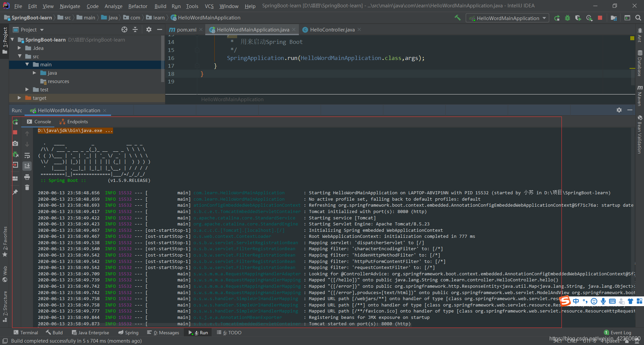Click the 'learn' breadcrumb in the navigation bar
This screenshot has width=644, height=345.
pos(155,18)
